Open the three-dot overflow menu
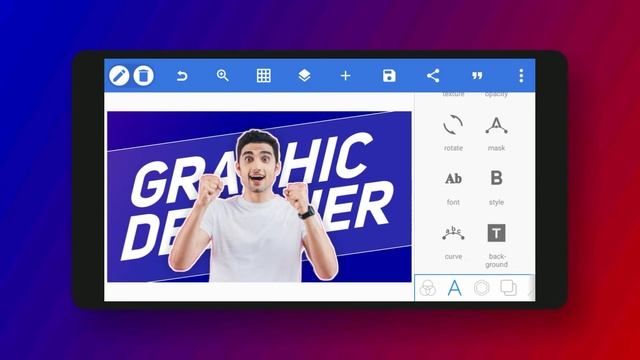640x360 pixels. coord(521,76)
